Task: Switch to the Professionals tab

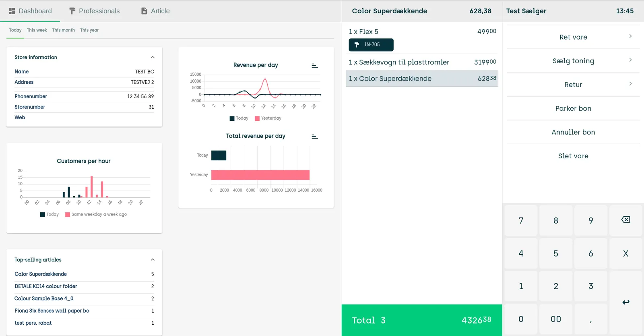Action: coord(95,11)
